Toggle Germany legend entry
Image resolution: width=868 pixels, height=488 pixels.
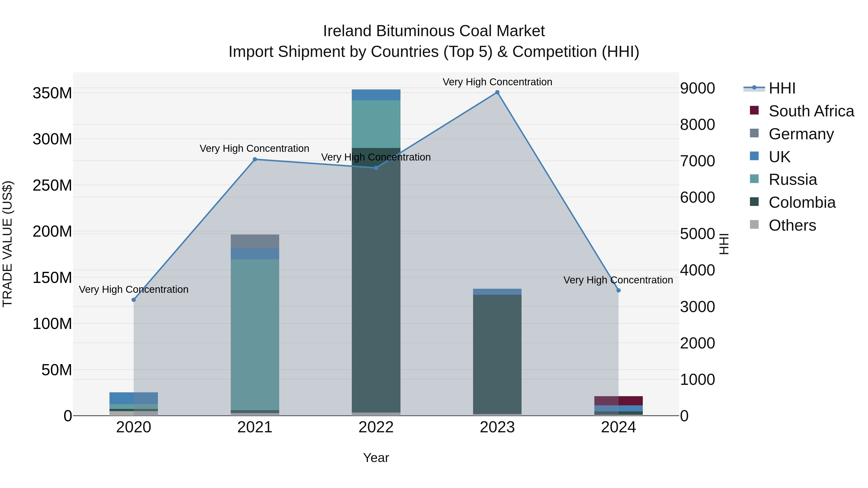[x=792, y=134]
